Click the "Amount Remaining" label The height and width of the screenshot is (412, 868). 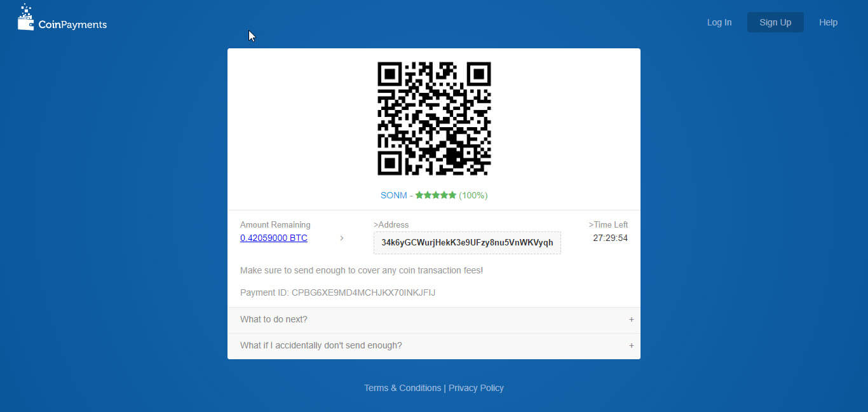tap(275, 224)
